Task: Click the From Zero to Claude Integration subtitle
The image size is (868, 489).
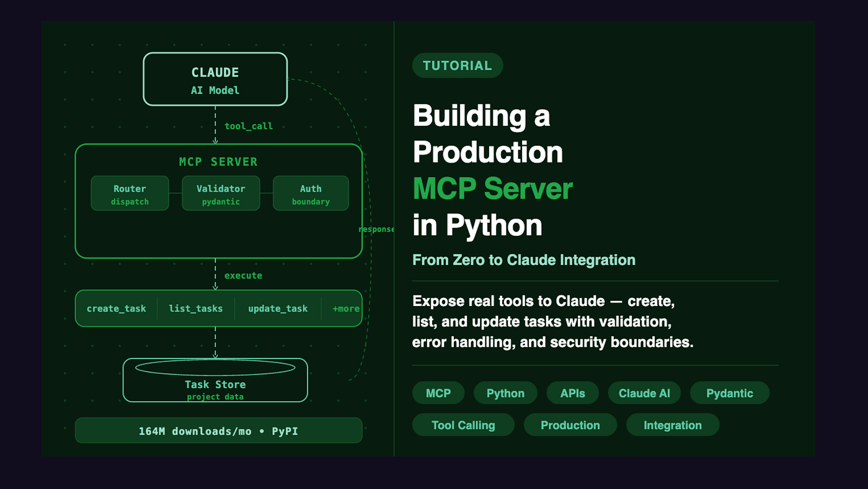Action: 524,260
